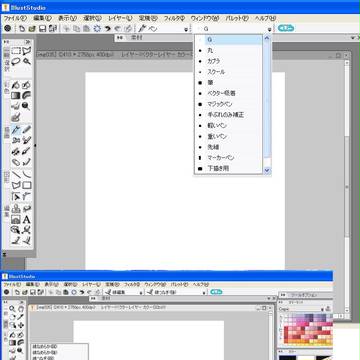Click the redo arrow in upper toolbar
Image resolution: width=360 pixels, height=360 pixels.
click(x=118, y=29)
